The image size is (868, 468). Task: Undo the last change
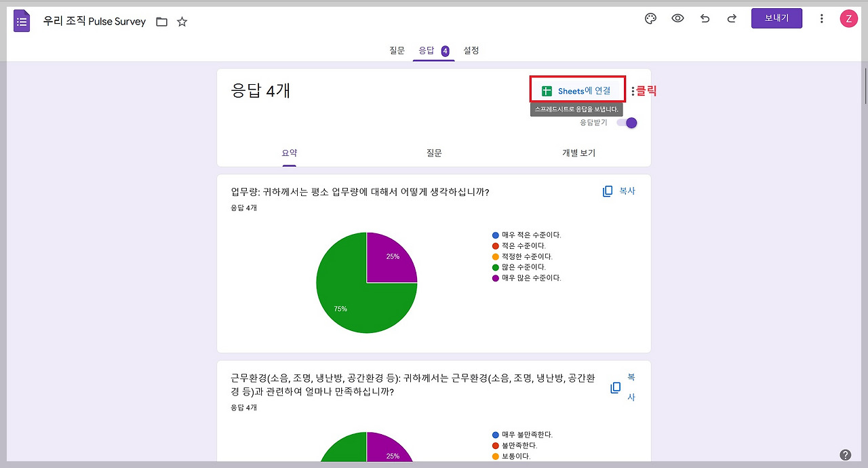(x=705, y=19)
